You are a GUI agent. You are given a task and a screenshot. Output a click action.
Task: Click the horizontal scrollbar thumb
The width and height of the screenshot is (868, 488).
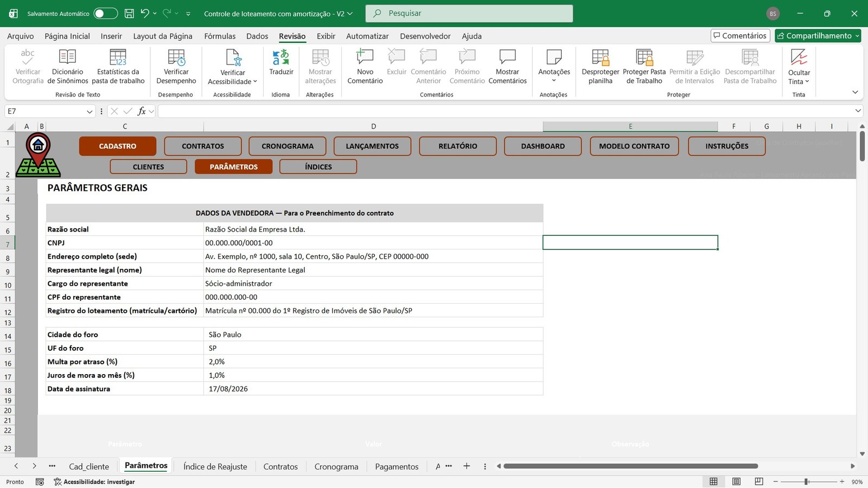click(x=630, y=466)
